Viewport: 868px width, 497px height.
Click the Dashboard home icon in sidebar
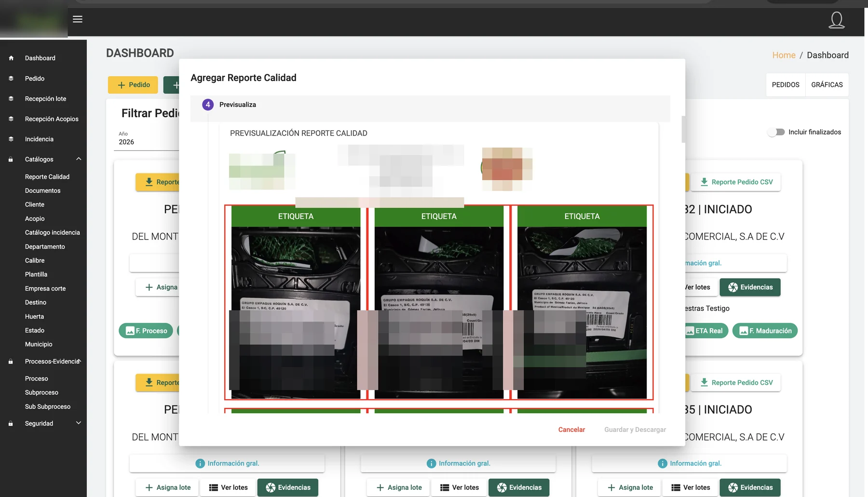11,58
